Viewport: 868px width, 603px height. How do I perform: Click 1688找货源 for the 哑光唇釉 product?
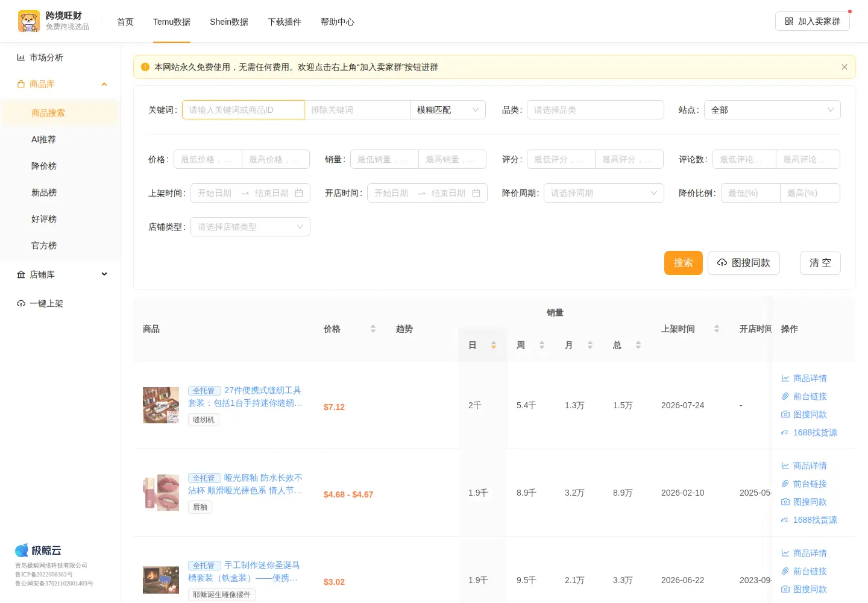tap(809, 520)
